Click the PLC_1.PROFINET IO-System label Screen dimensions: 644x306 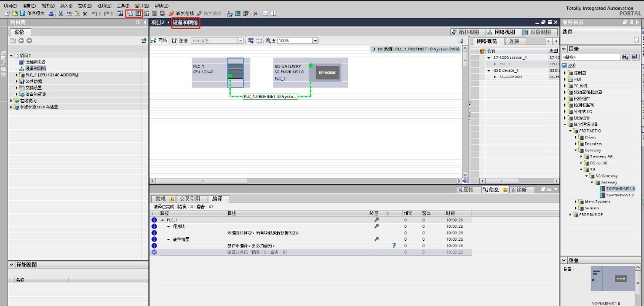click(270, 97)
